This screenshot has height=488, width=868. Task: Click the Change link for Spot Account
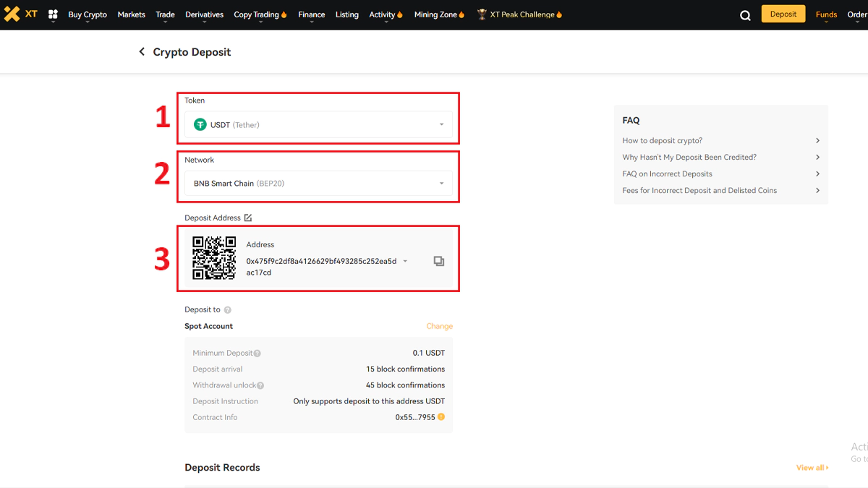439,326
